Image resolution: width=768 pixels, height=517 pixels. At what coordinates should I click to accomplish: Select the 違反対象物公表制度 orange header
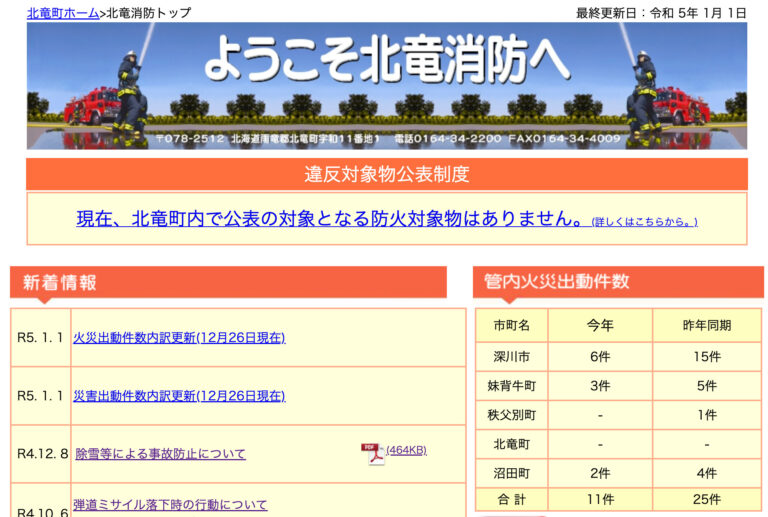[386, 174]
